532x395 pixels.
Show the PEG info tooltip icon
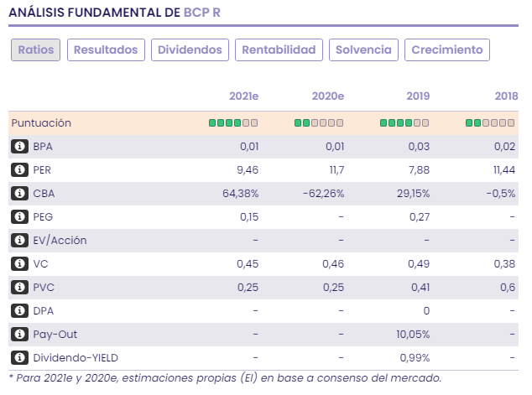(x=19, y=217)
